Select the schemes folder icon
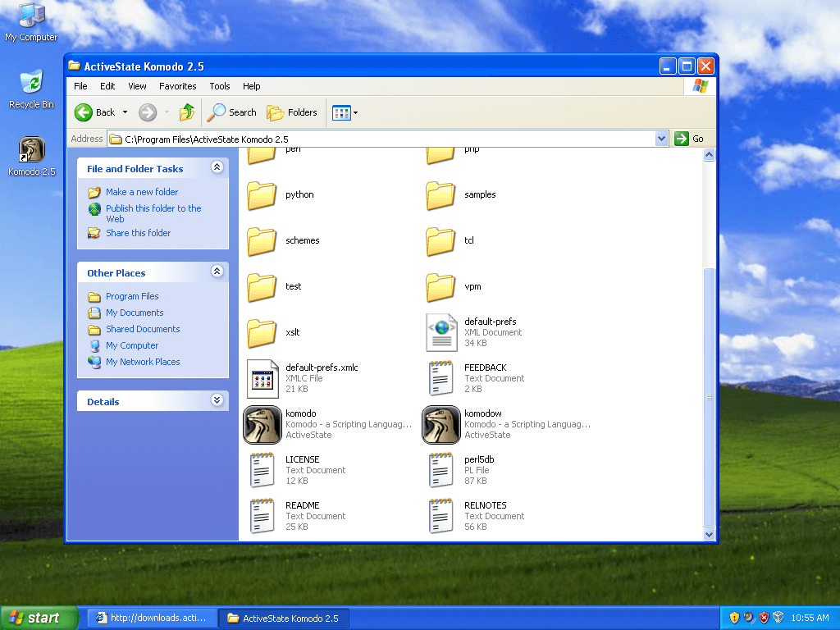 coord(262,242)
